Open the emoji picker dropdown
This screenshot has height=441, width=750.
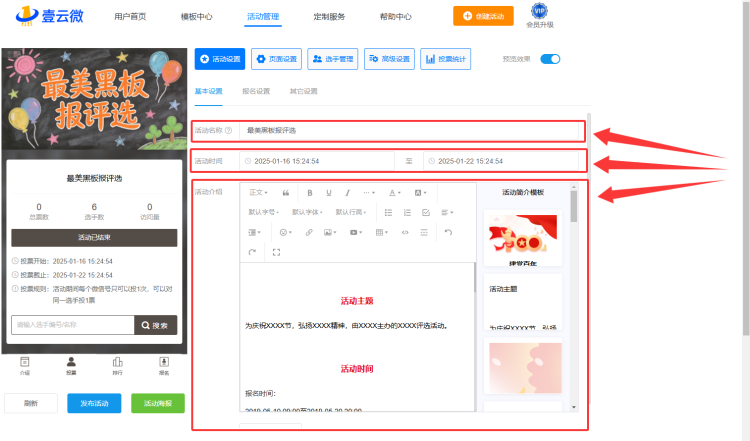click(x=286, y=232)
